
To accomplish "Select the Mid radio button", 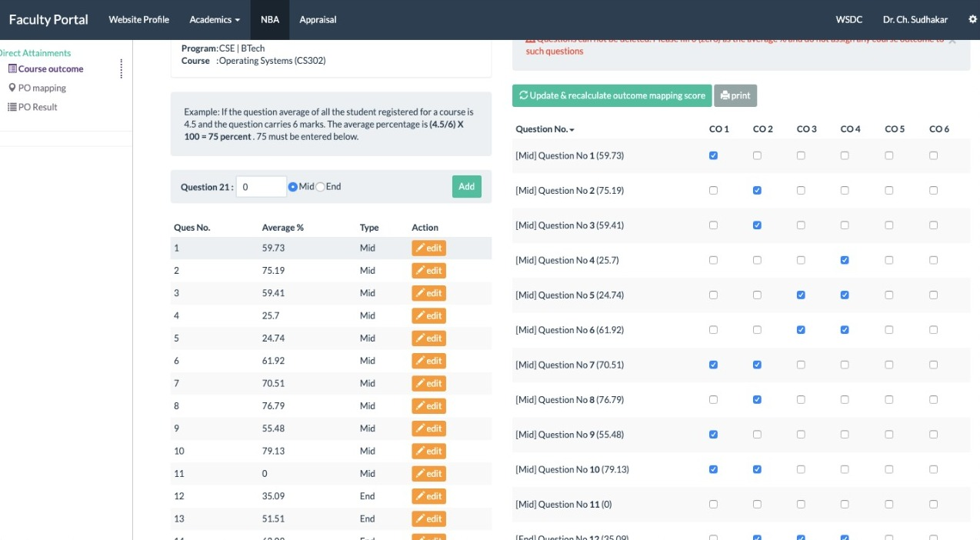I will point(293,186).
